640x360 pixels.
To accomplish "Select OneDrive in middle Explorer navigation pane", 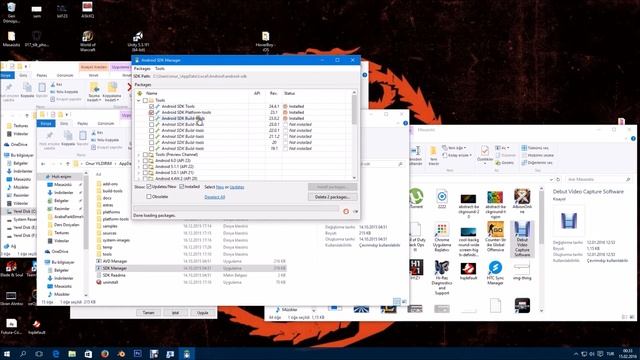I will coord(60,251).
